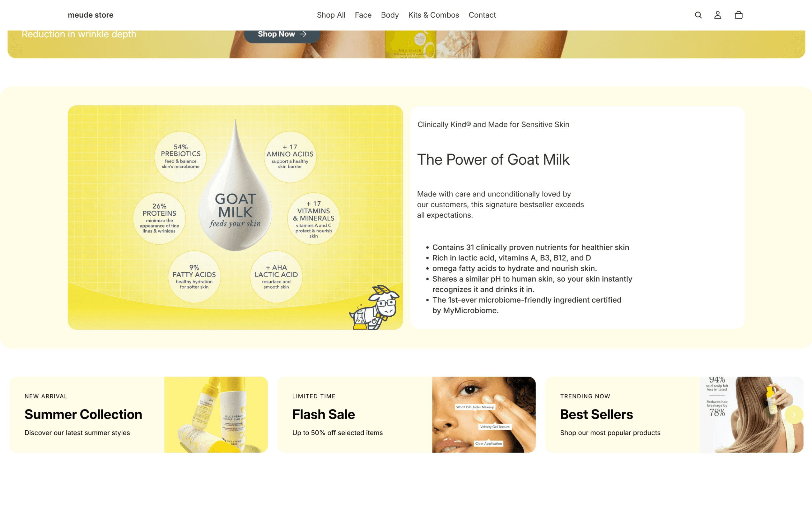Image resolution: width=812 pixels, height=509 pixels.
Task: Open Kits & Combos menu
Action: [434, 15]
